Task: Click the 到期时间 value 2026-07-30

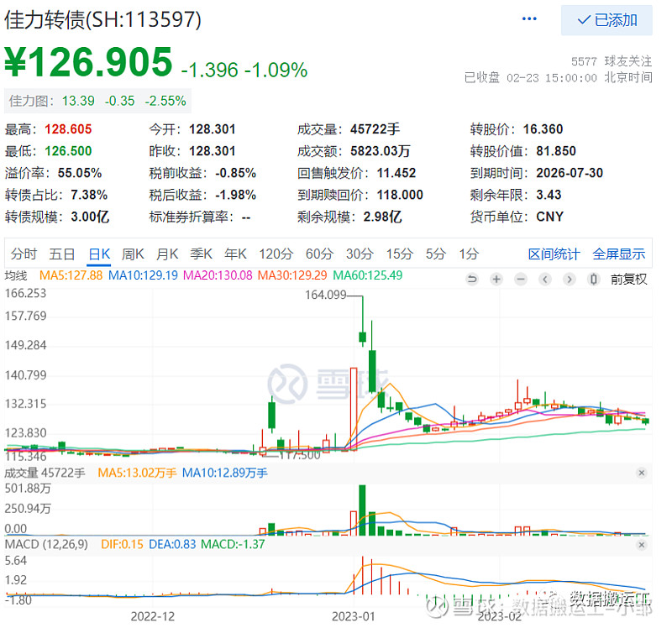Action: 570,173
